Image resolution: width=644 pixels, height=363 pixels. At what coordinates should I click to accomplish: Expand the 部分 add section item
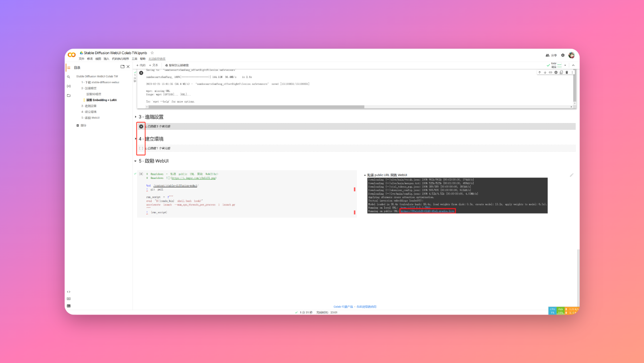point(81,125)
